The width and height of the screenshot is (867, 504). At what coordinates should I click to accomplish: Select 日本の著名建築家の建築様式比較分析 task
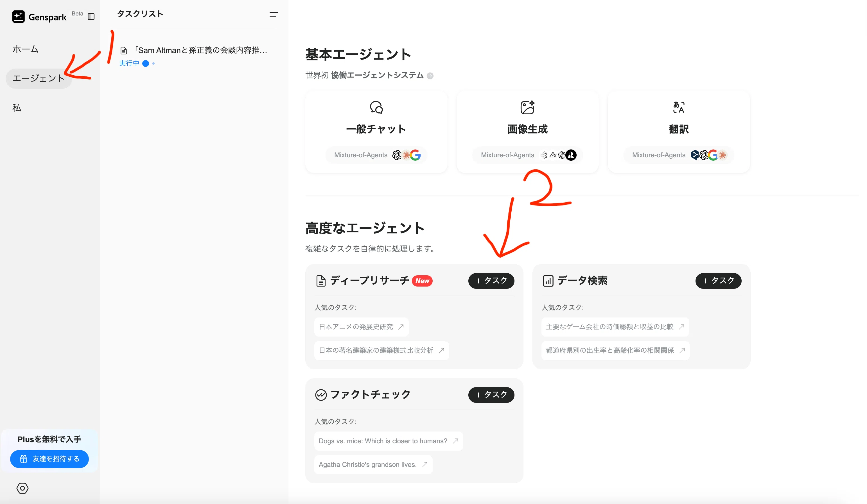tap(381, 350)
